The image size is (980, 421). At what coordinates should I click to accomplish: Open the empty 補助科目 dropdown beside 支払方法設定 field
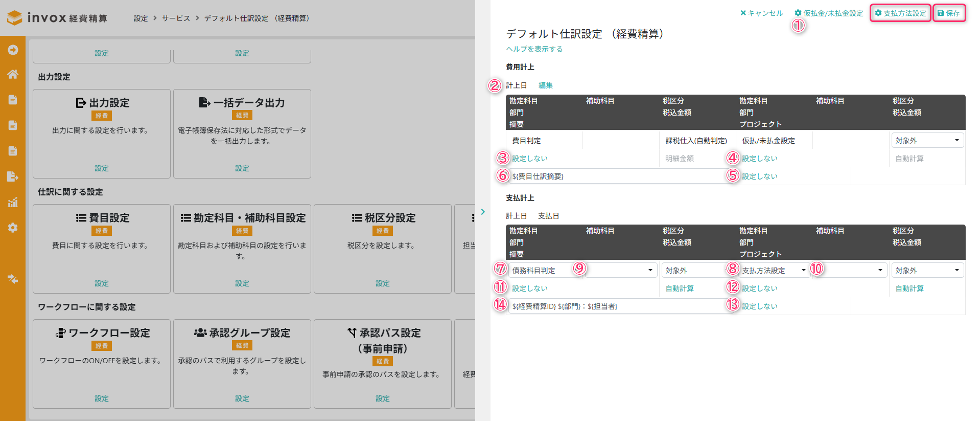click(x=850, y=270)
